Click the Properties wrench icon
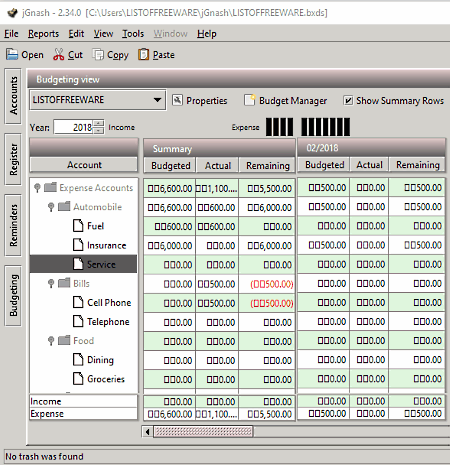This screenshot has width=450, height=465. [x=177, y=100]
